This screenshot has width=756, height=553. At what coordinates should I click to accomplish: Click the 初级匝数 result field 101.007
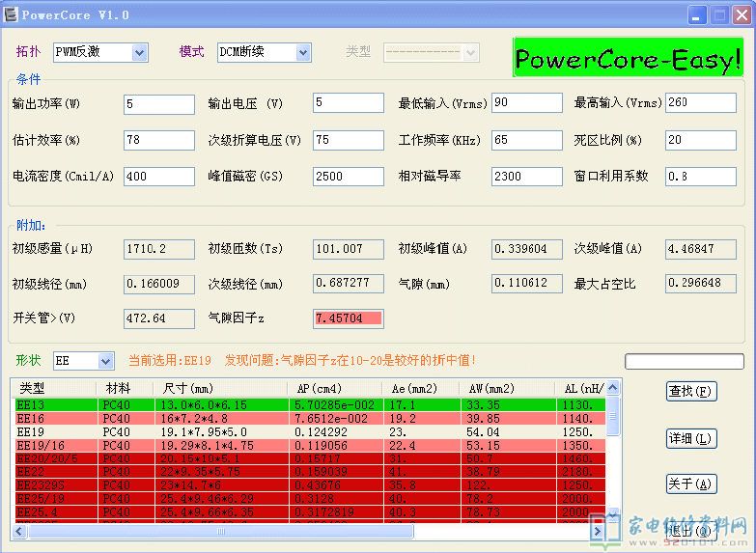(349, 249)
